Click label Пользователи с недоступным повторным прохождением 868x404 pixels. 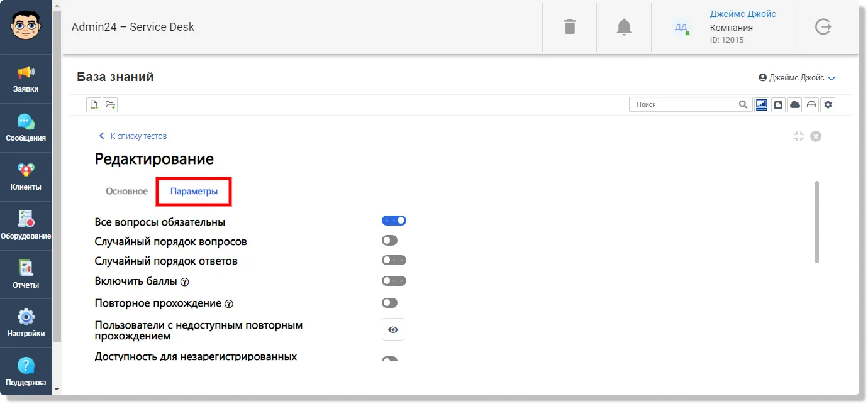pyautogui.click(x=199, y=330)
